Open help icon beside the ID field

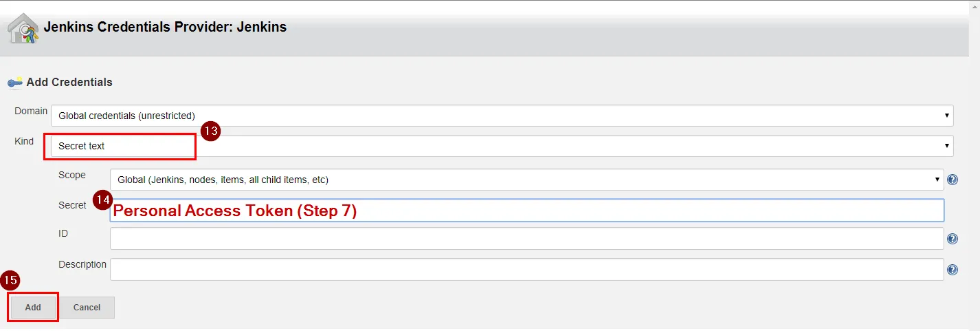point(953,239)
